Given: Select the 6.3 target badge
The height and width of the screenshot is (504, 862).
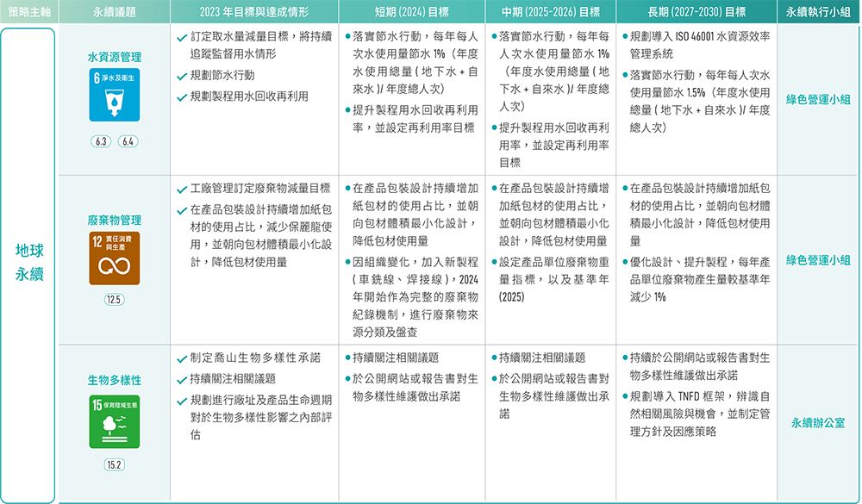Looking at the screenshot, I should tap(101, 141).
